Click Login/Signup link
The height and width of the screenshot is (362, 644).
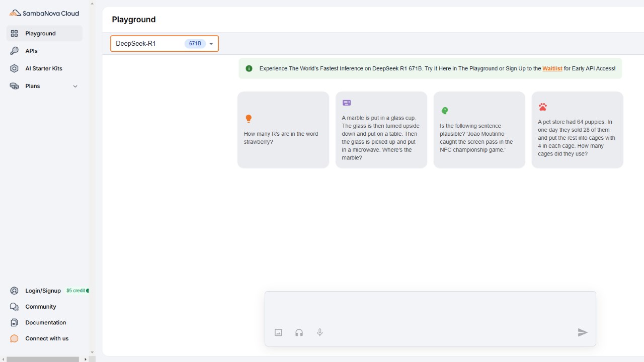point(43,291)
